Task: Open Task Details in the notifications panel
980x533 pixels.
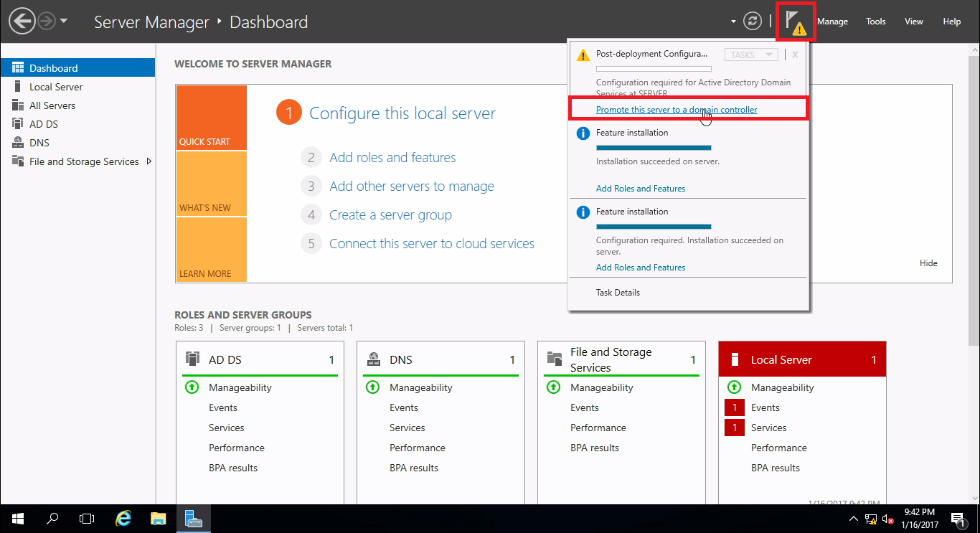Action: click(x=618, y=293)
